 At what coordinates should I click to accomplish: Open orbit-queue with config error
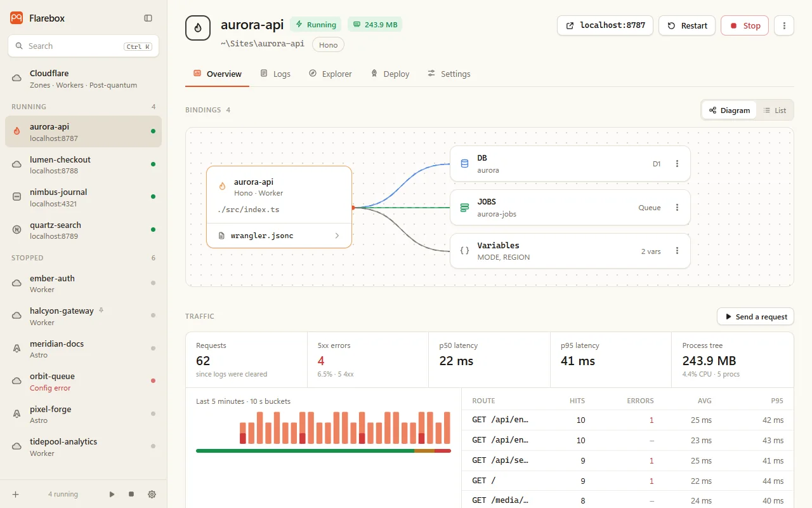[x=83, y=382]
